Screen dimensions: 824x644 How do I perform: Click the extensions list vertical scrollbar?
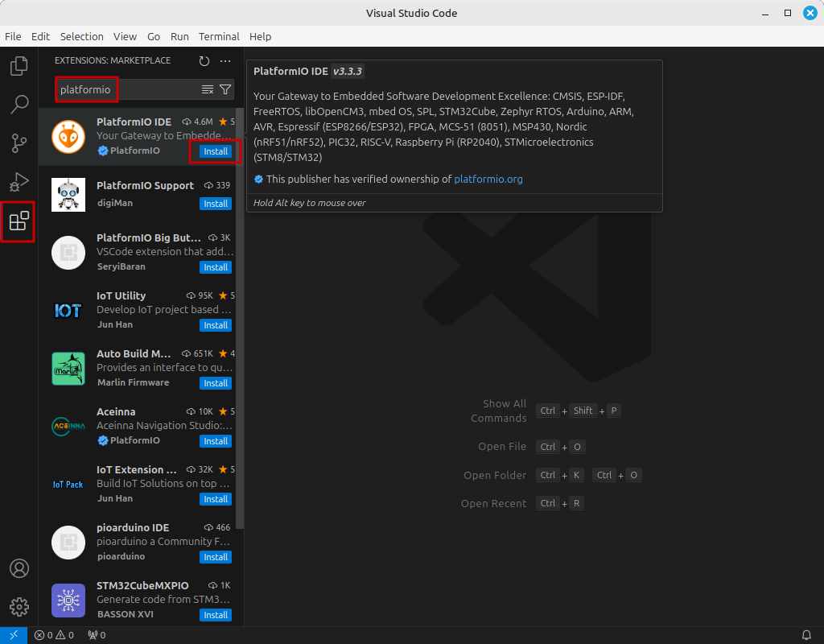point(240,318)
